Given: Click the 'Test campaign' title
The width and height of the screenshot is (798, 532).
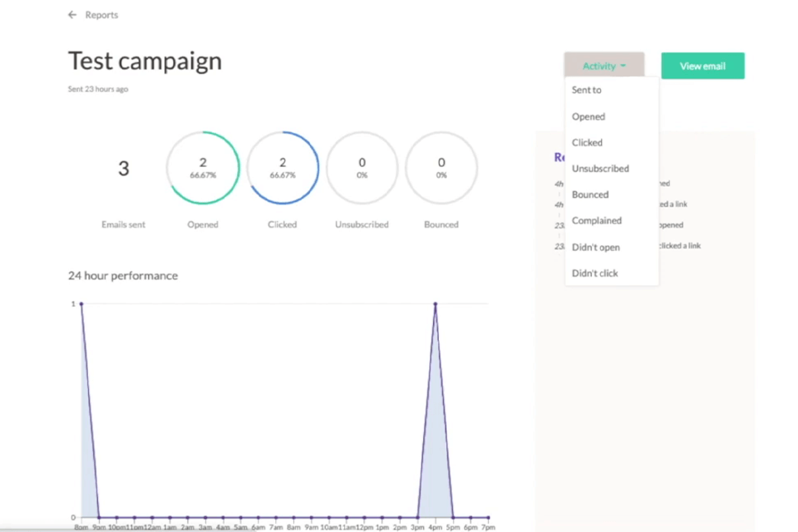Looking at the screenshot, I should [x=145, y=61].
